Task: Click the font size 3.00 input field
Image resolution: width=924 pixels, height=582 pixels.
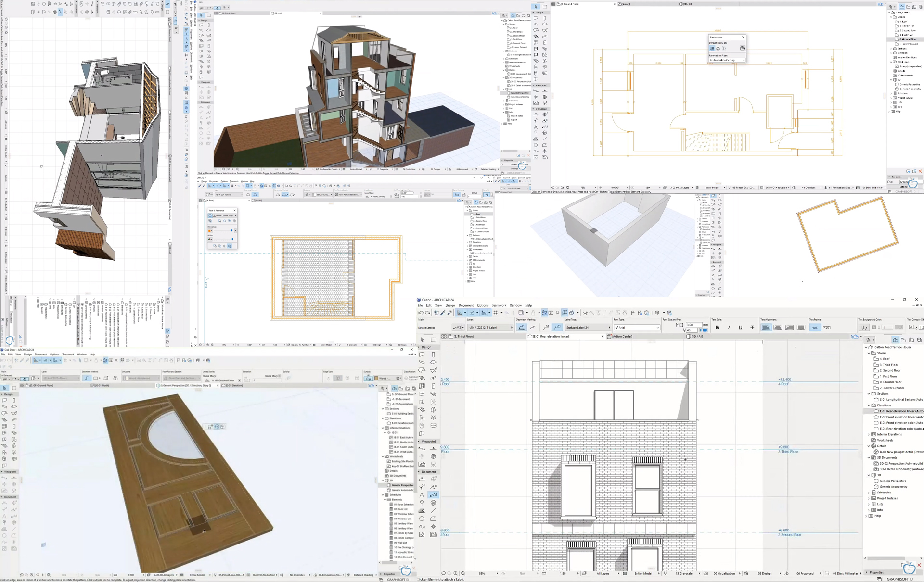Action: (x=693, y=325)
